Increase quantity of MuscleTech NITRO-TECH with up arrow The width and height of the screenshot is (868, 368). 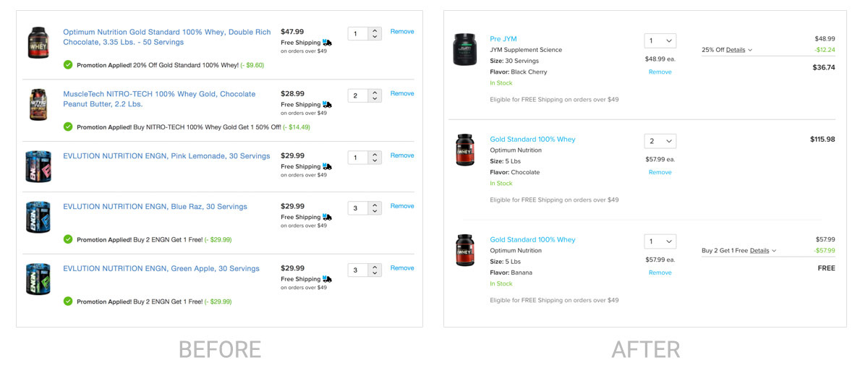(x=375, y=92)
